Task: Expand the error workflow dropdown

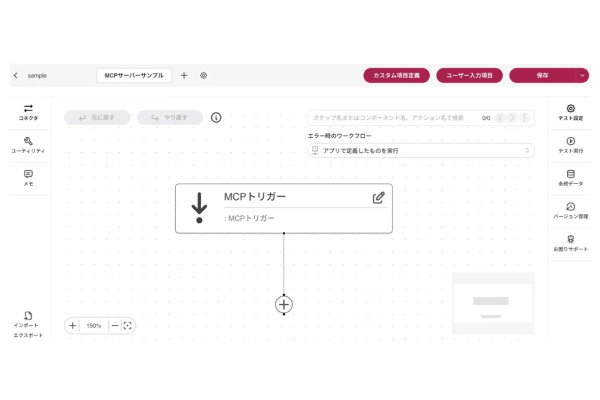Action: click(x=420, y=150)
